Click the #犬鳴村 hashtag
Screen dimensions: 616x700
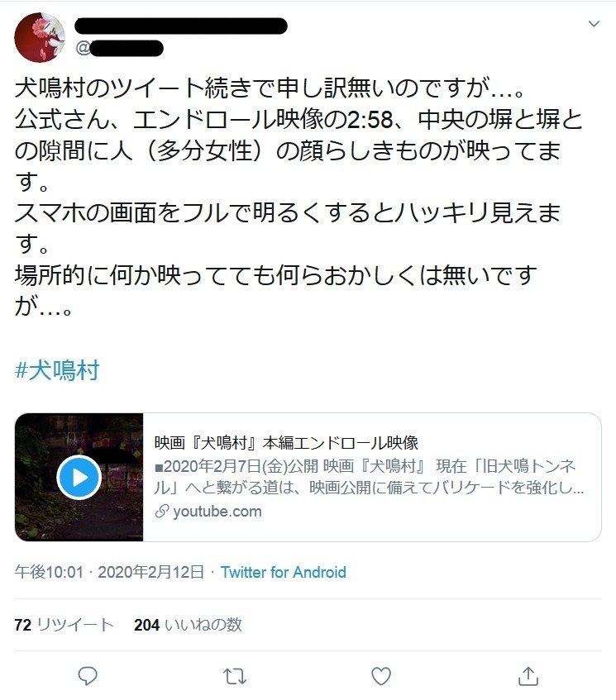point(57,370)
